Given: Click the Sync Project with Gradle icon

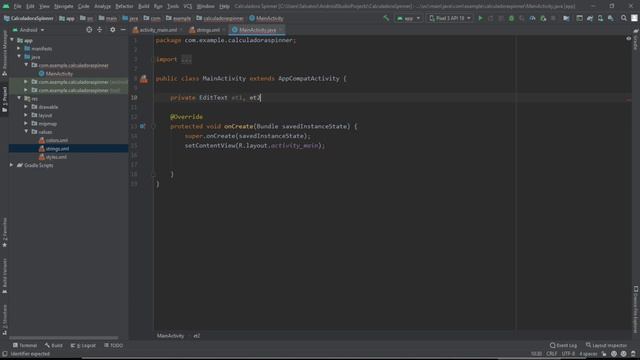Looking at the screenshot, I should [x=590, y=18].
